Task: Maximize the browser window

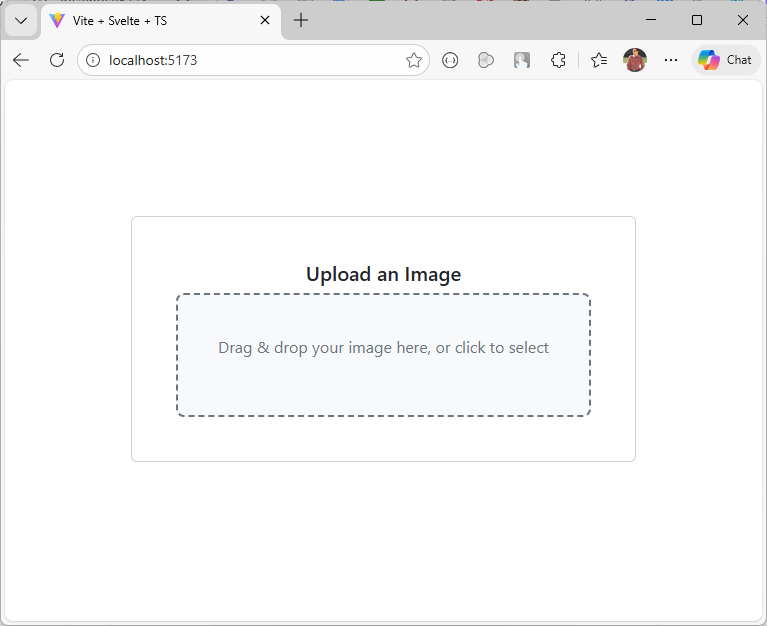Action: [x=697, y=20]
